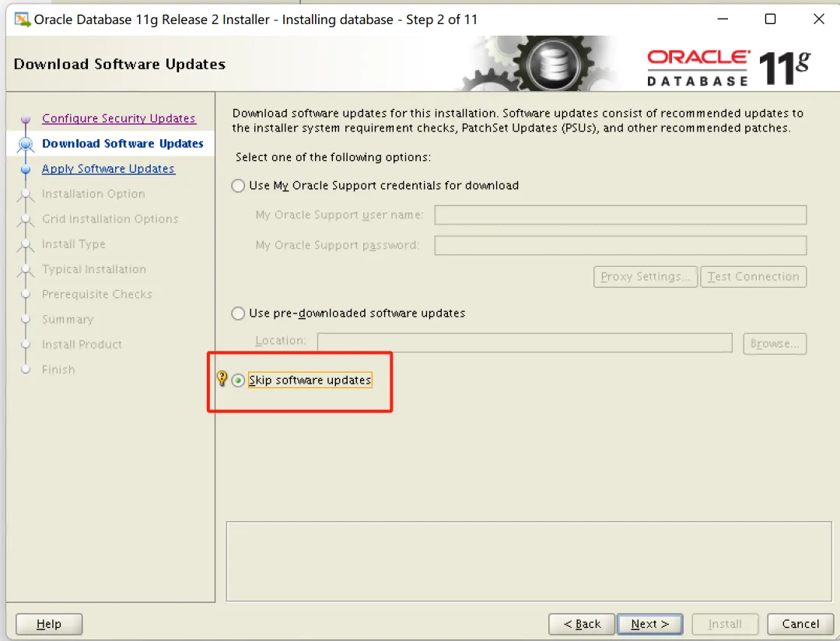
Task: Open Configure Security Updates step link
Action: tap(119, 118)
